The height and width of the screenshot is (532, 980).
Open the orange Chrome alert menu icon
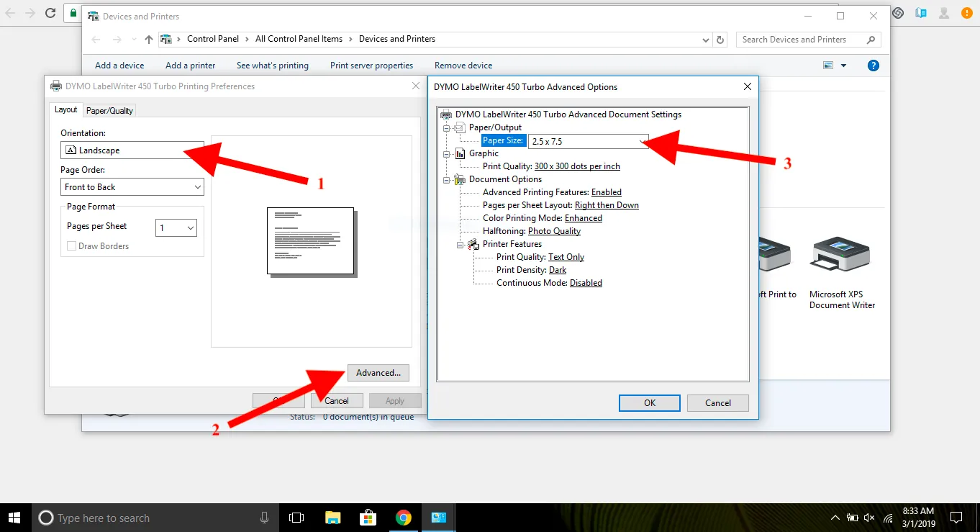click(966, 13)
